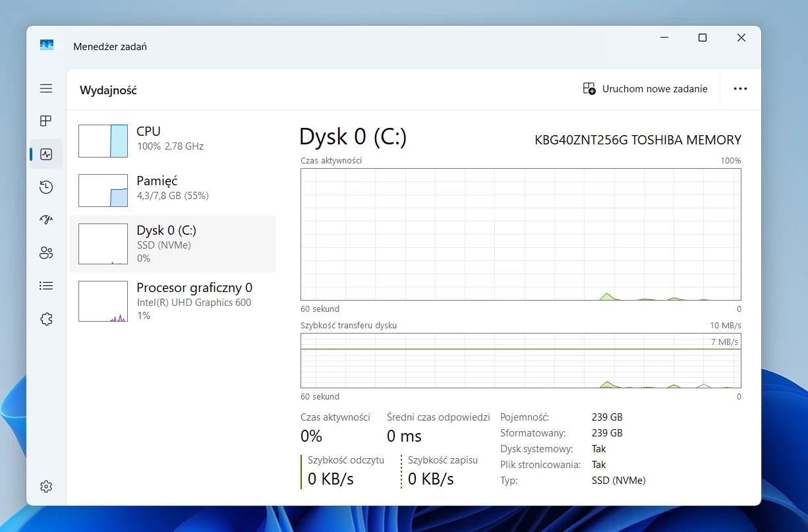The image size is (808, 532).
Task: Open the hamburger navigation menu
Action: (x=45, y=88)
